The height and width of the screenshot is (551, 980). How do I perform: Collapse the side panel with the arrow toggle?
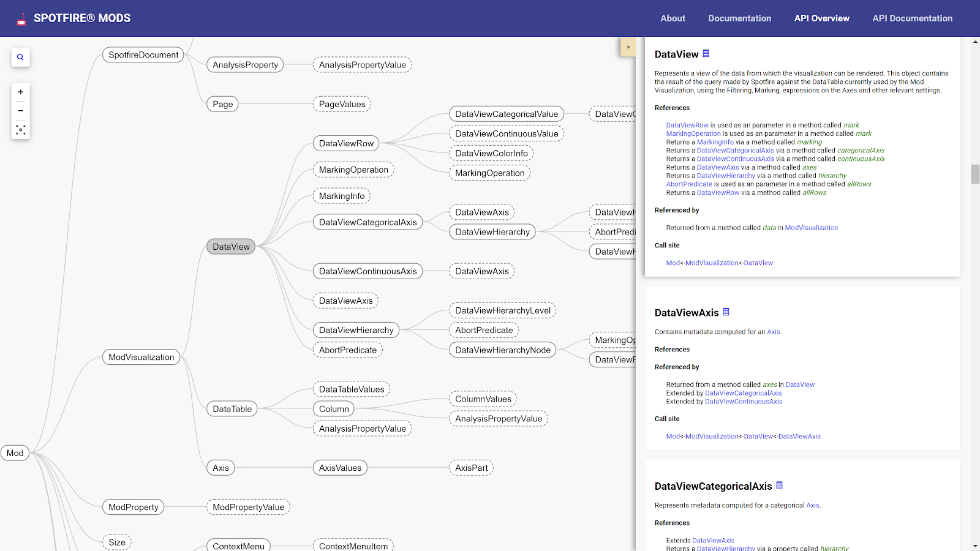click(x=628, y=47)
